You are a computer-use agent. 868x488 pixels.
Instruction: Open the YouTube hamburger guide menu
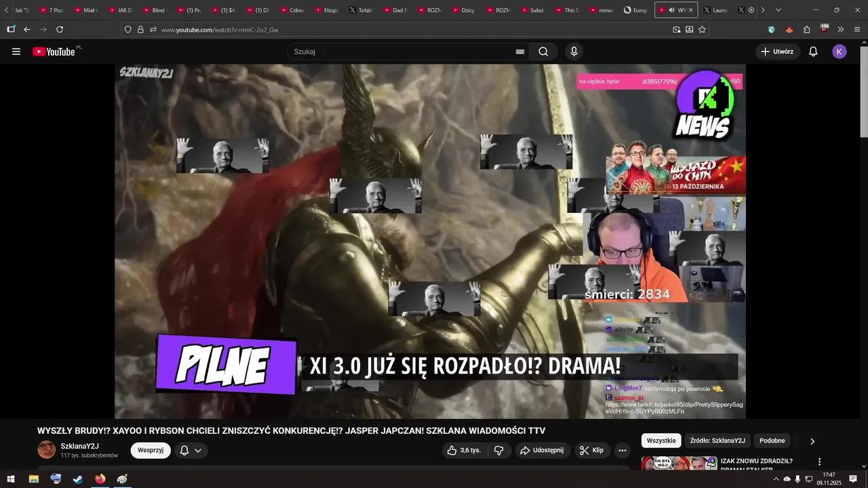click(x=16, y=52)
